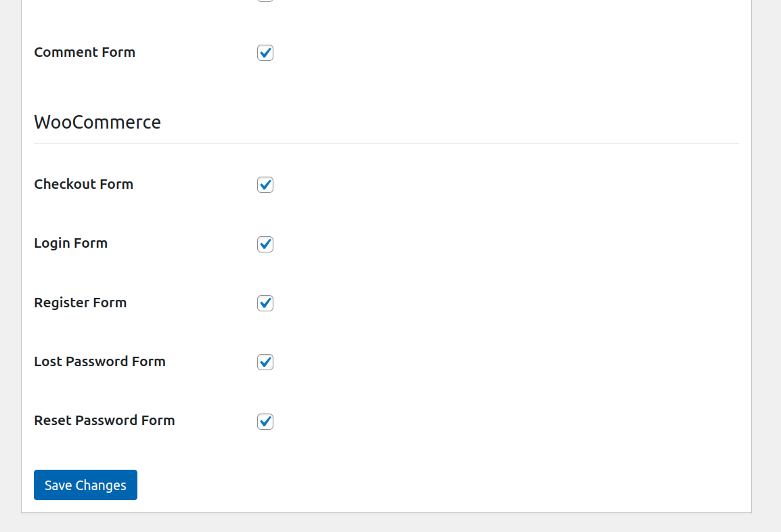The width and height of the screenshot is (781, 532).
Task: Click the Reset Password Form label
Action: pos(104,420)
